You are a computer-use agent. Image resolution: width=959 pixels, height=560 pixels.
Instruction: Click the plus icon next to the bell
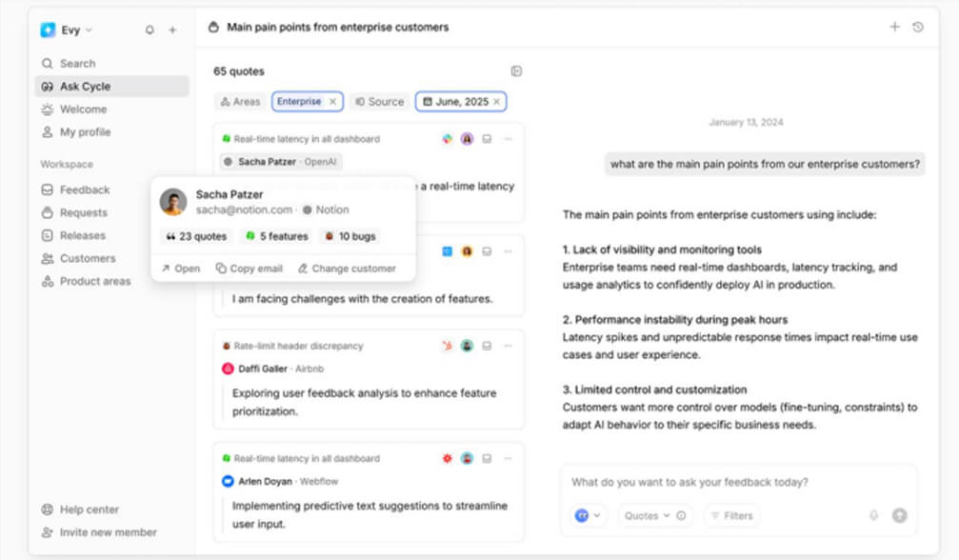click(172, 30)
